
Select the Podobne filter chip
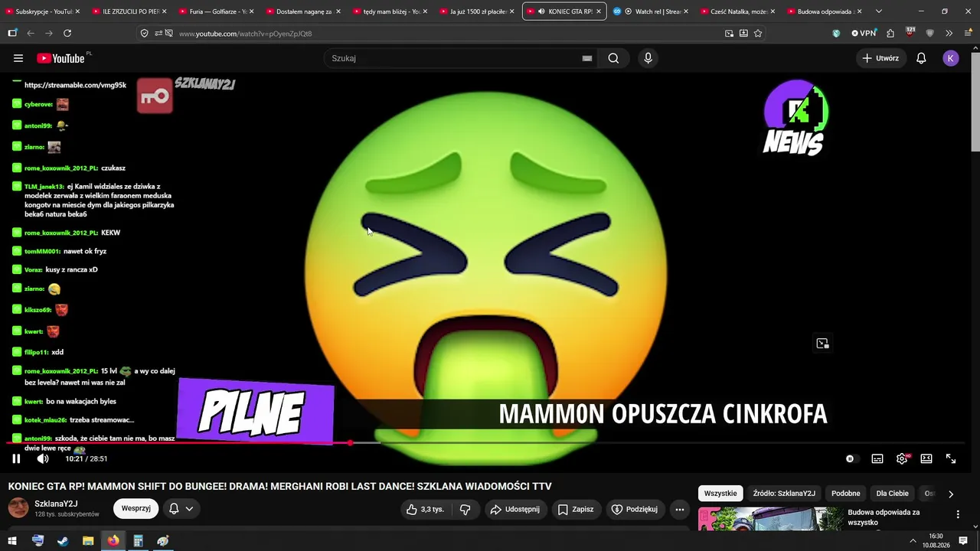846,494
